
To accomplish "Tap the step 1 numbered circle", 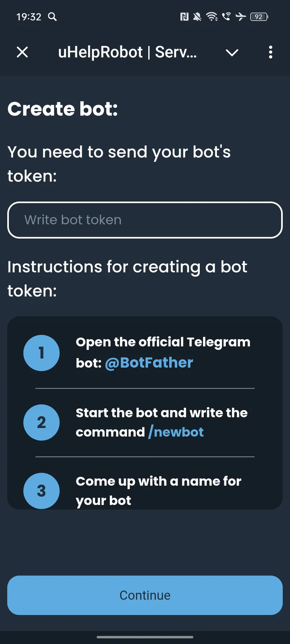I will coord(41,353).
